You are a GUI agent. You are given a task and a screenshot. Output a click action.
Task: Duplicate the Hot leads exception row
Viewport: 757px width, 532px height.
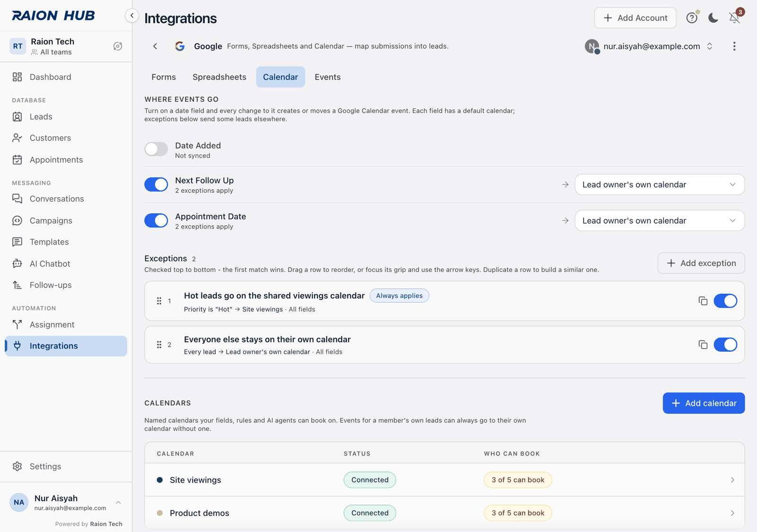pyautogui.click(x=703, y=301)
